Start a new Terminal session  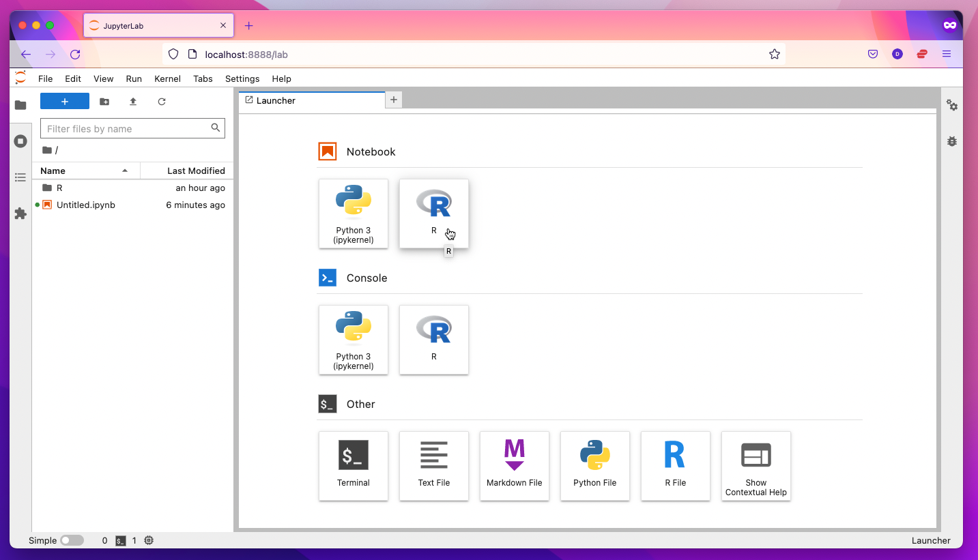tap(354, 466)
